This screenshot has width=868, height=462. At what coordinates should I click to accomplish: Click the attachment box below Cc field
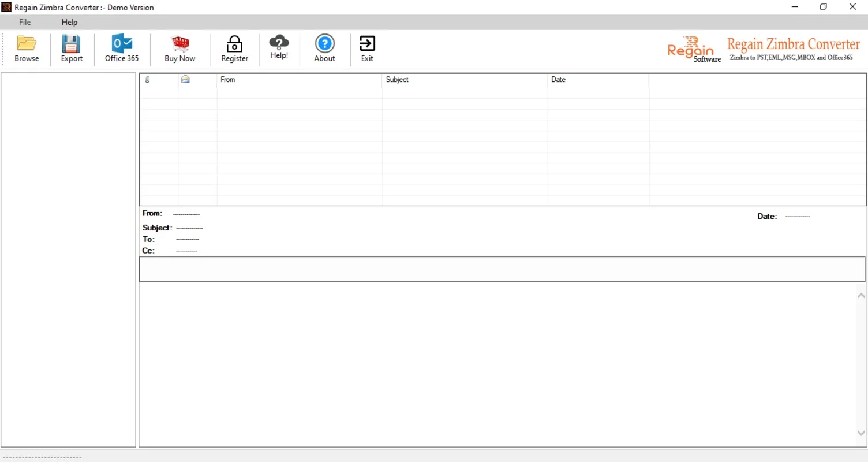pos(503,269)
